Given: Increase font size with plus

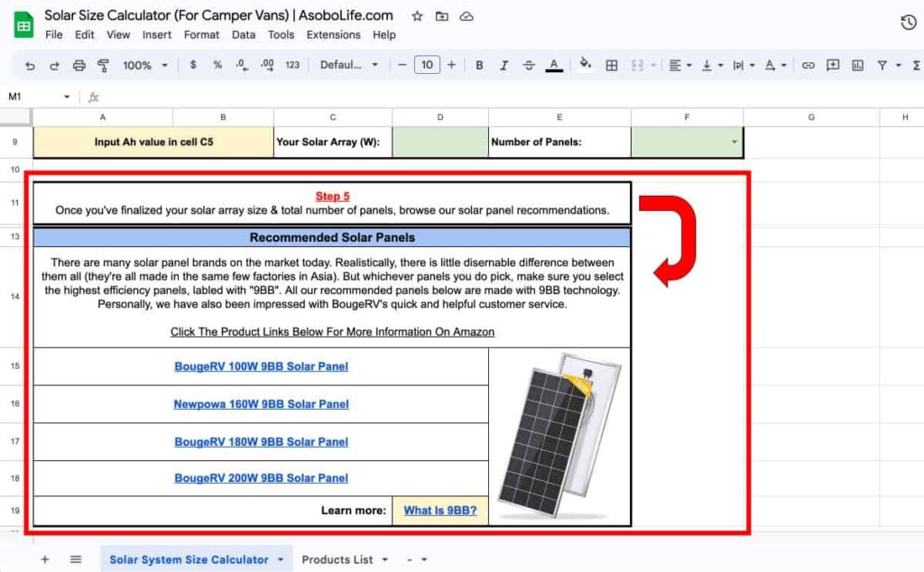Looking at the screenshot, I should click(x=451, y=65).
